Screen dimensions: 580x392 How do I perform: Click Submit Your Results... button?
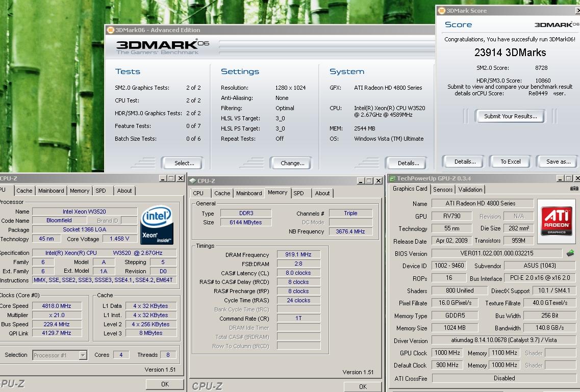click(511, 116)
